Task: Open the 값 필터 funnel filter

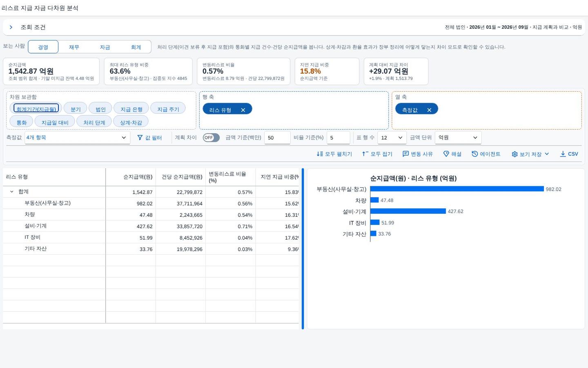Action: (149, 138)
